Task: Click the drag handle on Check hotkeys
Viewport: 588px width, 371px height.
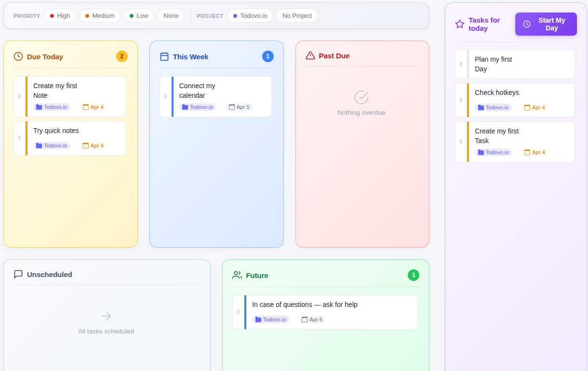Action: coord(461,100)
